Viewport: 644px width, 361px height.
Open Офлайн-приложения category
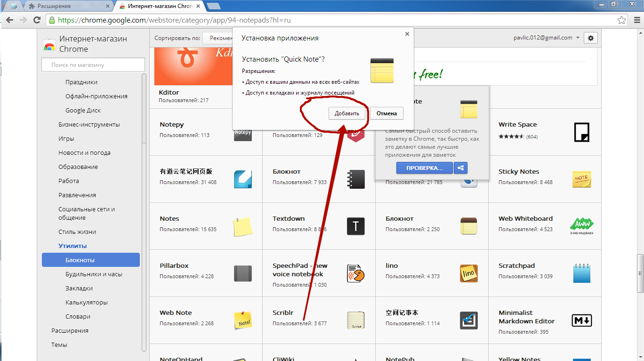coord(97,96)
